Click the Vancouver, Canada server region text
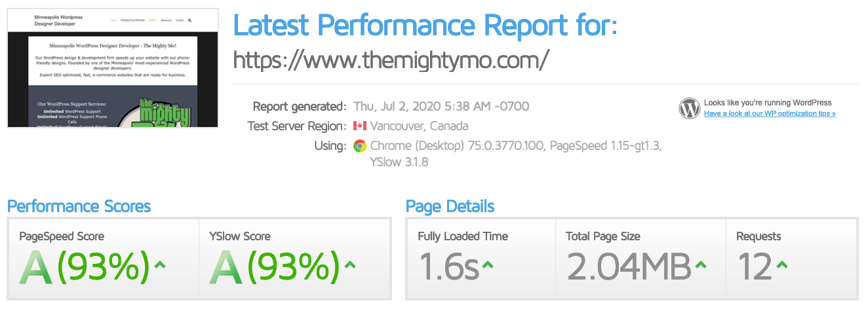 419,126
